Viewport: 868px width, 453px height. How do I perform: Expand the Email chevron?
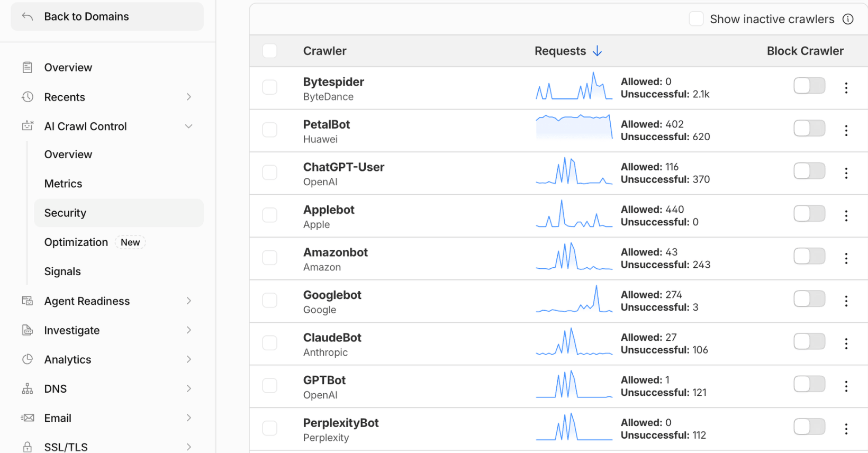(x=189, y=418)
